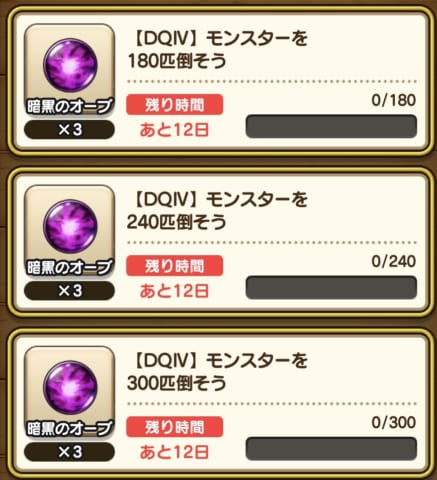Open the mission to defeat 180 DQIV monsters

(x=218, y=82)
